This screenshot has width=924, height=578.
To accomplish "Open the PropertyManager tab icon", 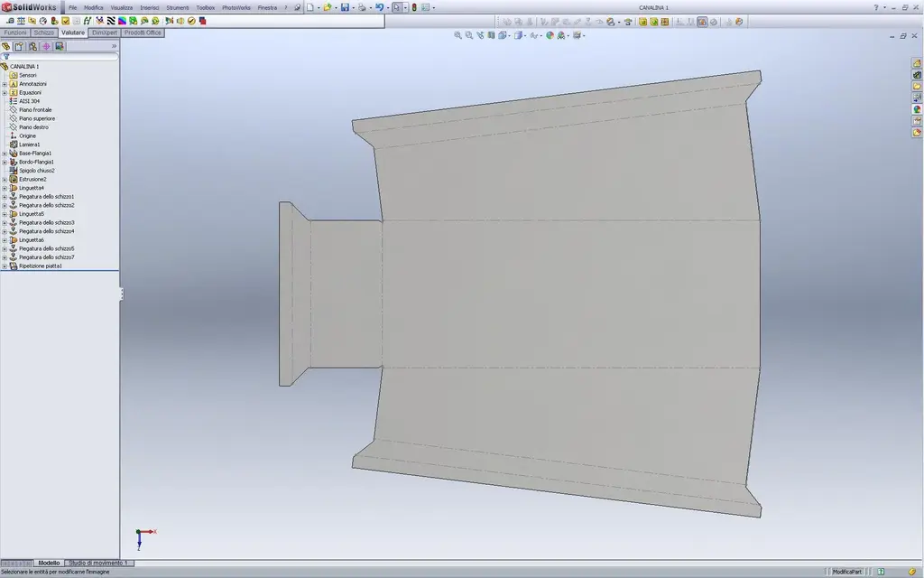I will click(19, 46).
